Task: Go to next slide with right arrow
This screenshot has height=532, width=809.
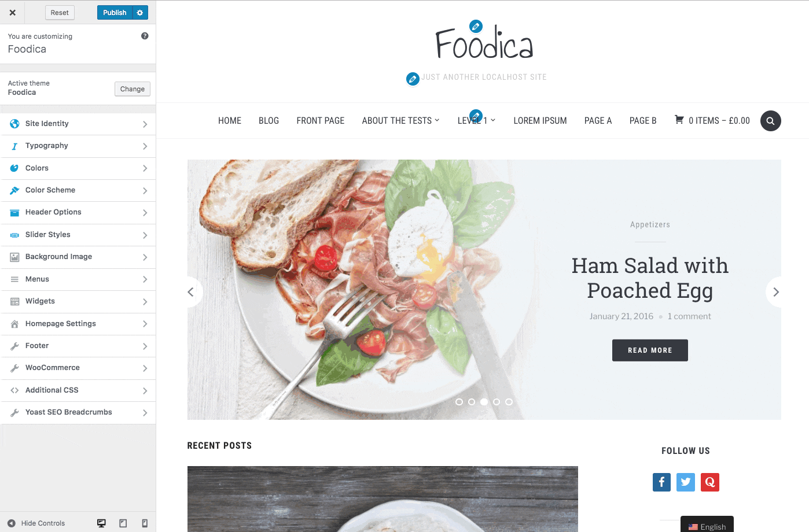Action: (775, 292)
